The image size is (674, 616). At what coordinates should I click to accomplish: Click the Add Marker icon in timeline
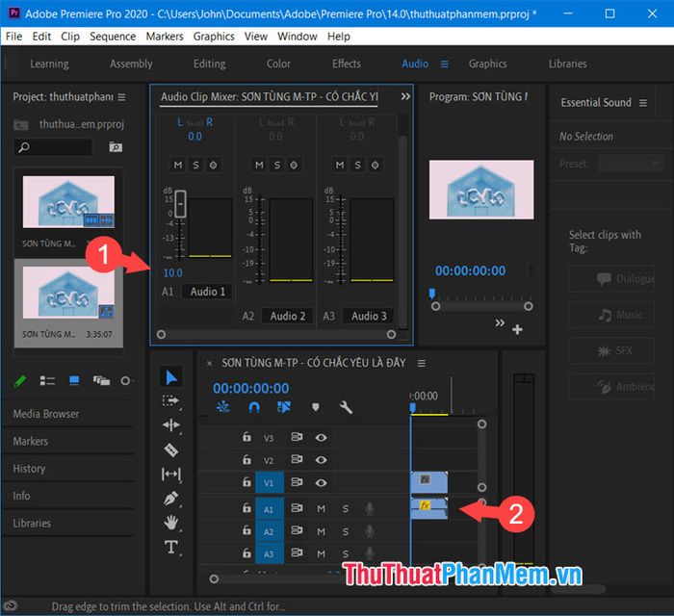(316, 407)
